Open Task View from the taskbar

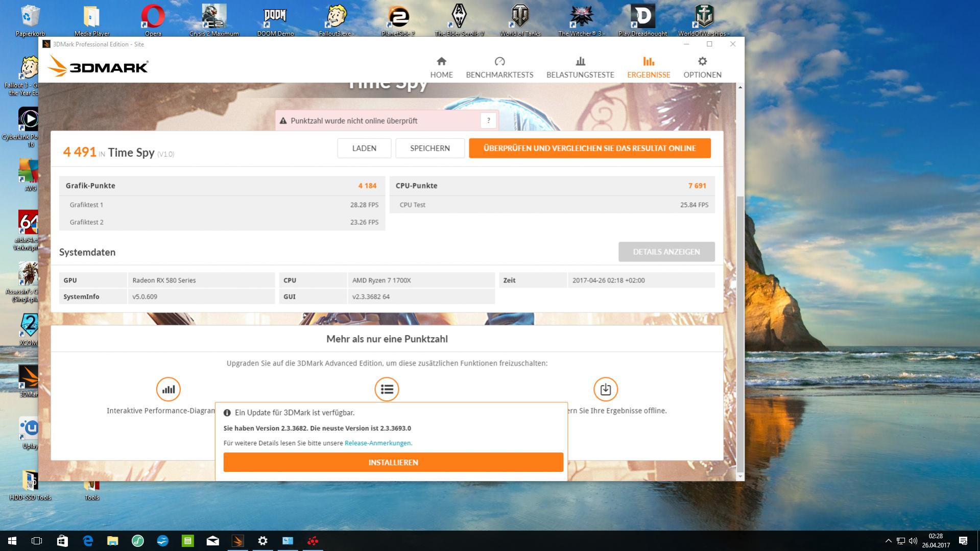37,541
